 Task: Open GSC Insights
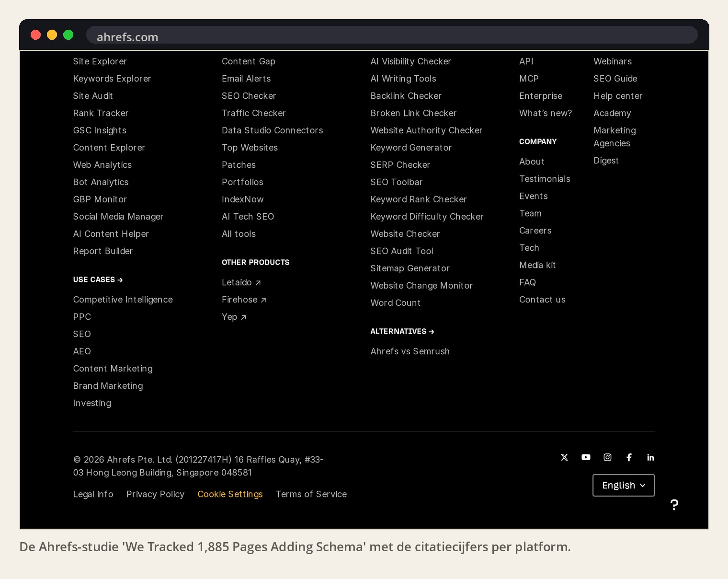coord(100,130)
